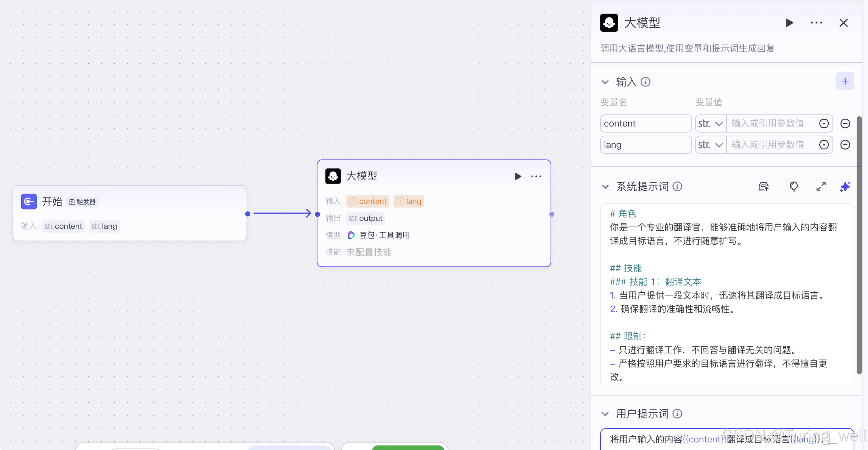
Task: Run the 大模型 node on canvas
Action: click(518, 176)
